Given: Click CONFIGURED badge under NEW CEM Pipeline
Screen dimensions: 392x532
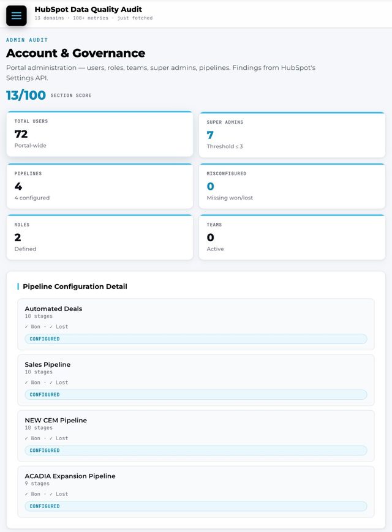Looking at the screenshot, I should coord(196,450).
